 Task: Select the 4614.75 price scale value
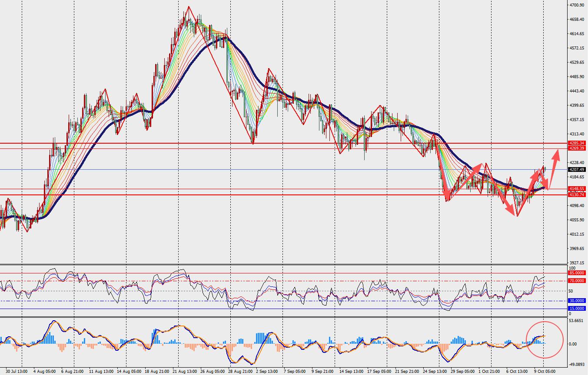pyautogui.click(x=577, y=34)
